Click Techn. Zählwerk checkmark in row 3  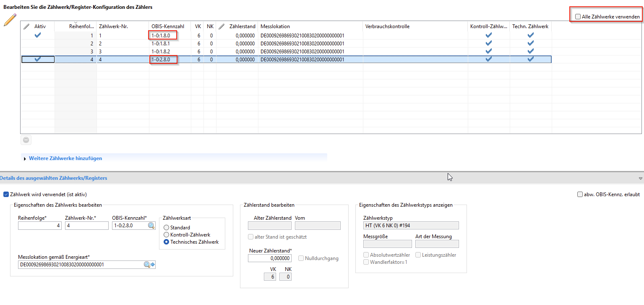pyautogui.click(x=530, y=51)
